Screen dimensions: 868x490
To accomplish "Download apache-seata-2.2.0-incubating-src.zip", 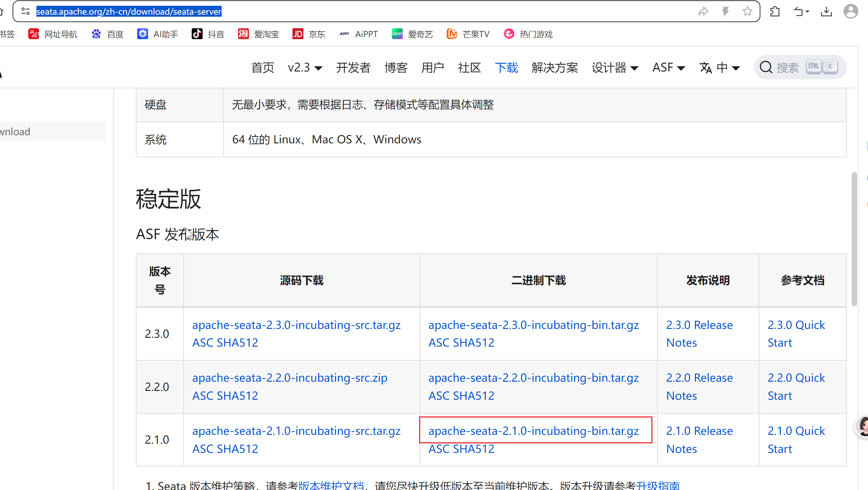I will click(290, 378).
